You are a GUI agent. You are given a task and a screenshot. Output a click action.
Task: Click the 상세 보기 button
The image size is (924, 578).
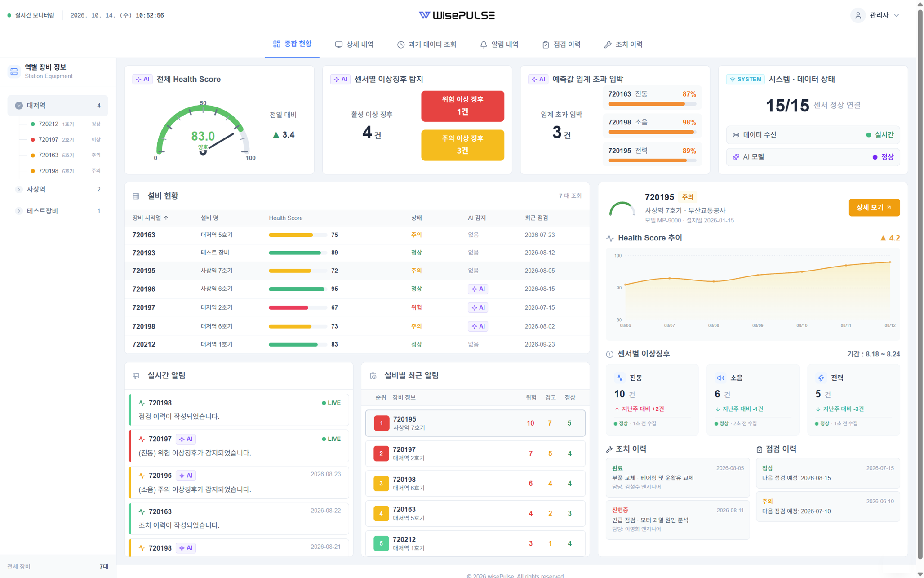click(x=874, y=208)
